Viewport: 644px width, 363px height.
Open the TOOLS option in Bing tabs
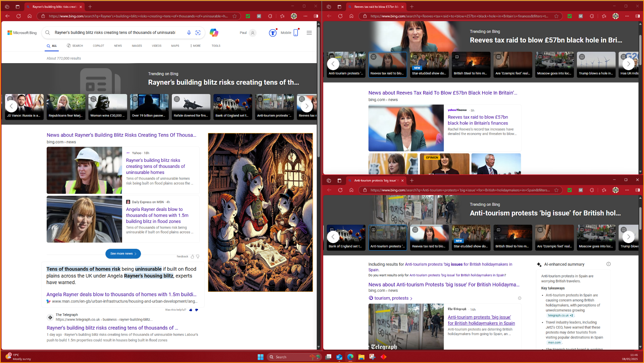216,46
